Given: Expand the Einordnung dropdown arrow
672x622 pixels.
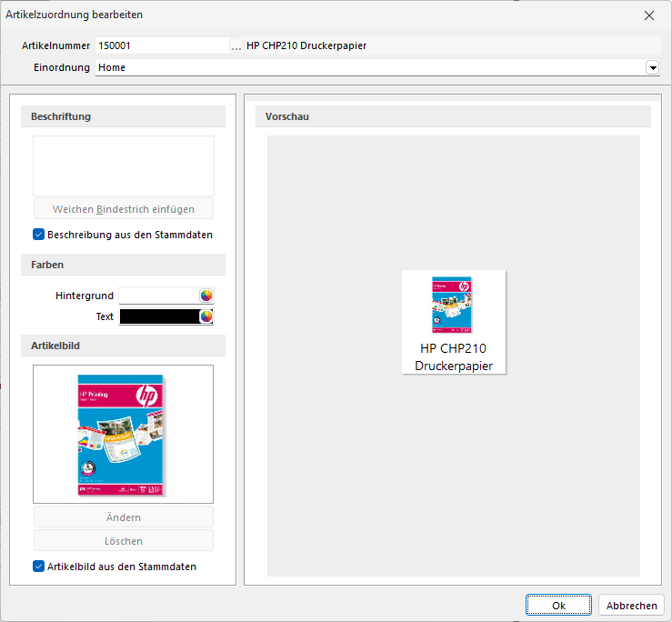Looking at the screenshot, I should point(652,67).
